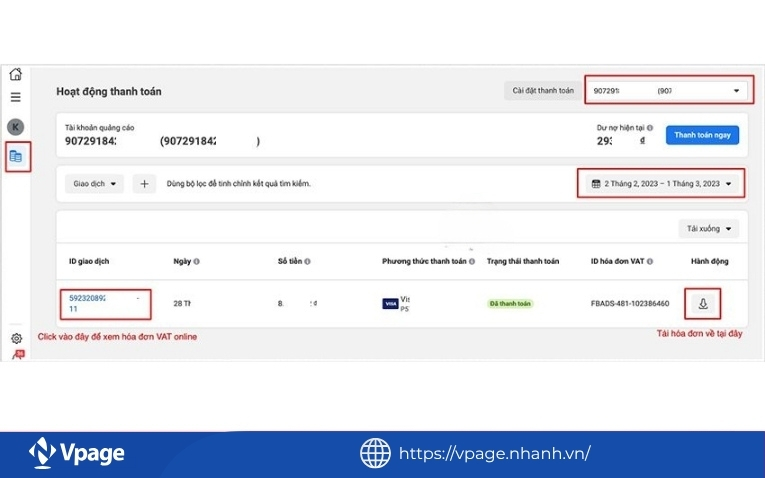Open the Giao dịch filter dropdown
This screenshot has height=478, width=765.
click(94, 184)
